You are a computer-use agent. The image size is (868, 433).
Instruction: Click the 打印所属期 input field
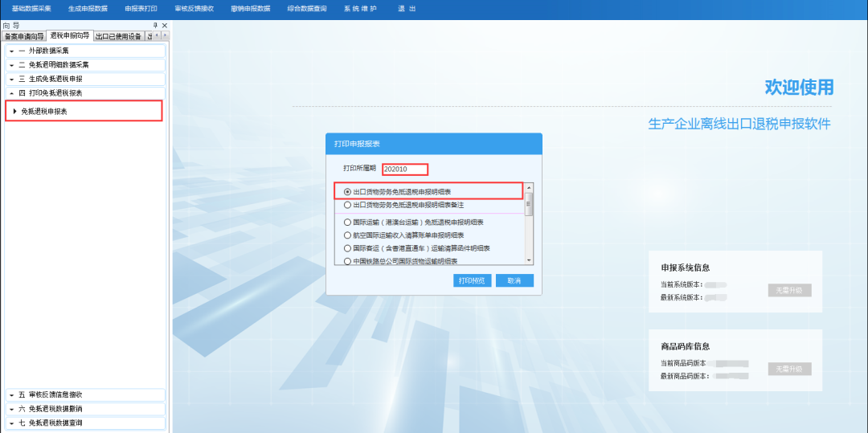click(404, 170)
